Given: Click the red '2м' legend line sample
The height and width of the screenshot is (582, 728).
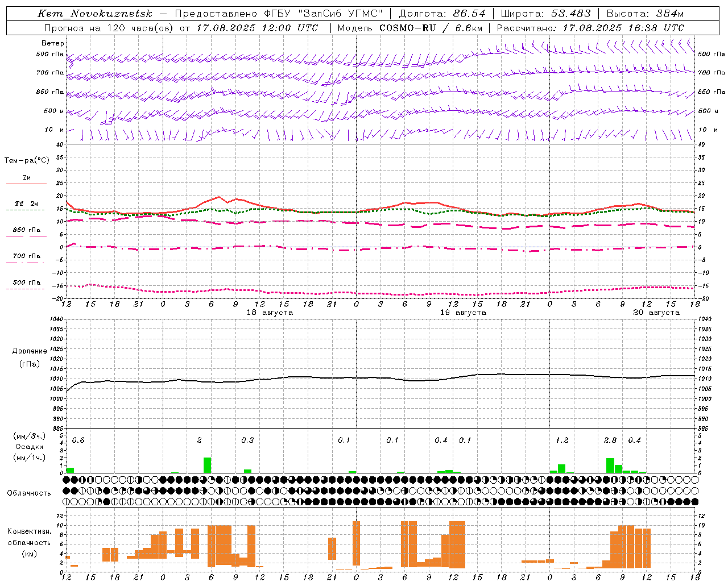Looking at the screenshot, I should 26,184.
